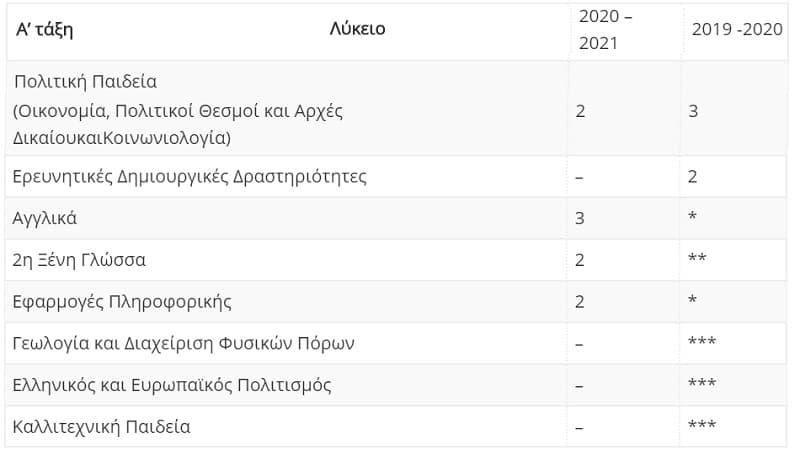Click the double asterisk in 2η Ξένη Γλώσσα row
800x450 pixels.
[x=697, y=258]
